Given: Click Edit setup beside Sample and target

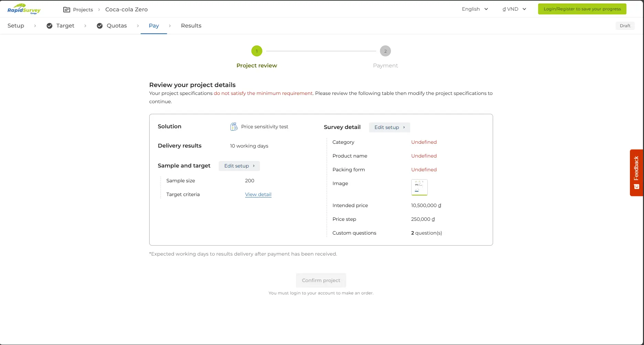Looking at the screenshot, I should pos(239,166).
